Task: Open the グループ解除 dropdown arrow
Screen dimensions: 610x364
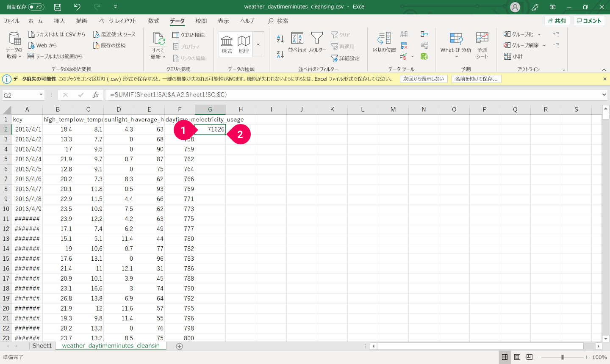Action: [544, 45]
